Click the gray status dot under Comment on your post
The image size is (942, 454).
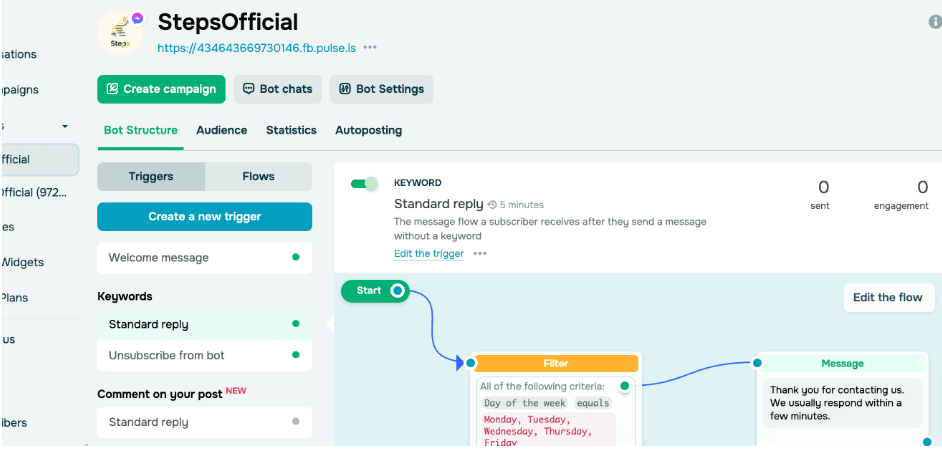click(295, 422)
